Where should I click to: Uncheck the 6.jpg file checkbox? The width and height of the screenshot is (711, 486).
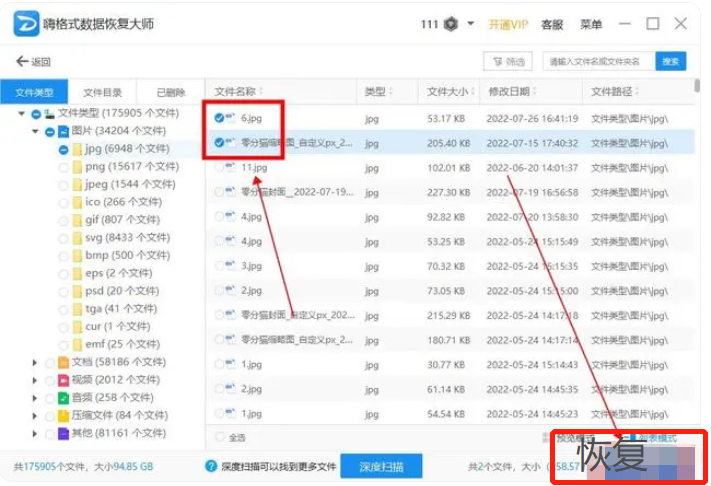pyautogui.click(x=220, y=118)
